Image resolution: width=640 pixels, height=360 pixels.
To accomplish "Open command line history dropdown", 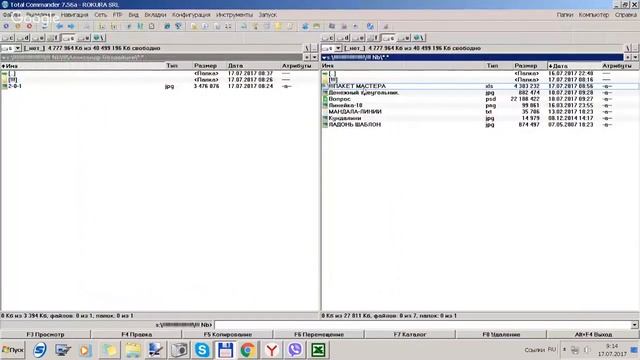I will (635, 325).
